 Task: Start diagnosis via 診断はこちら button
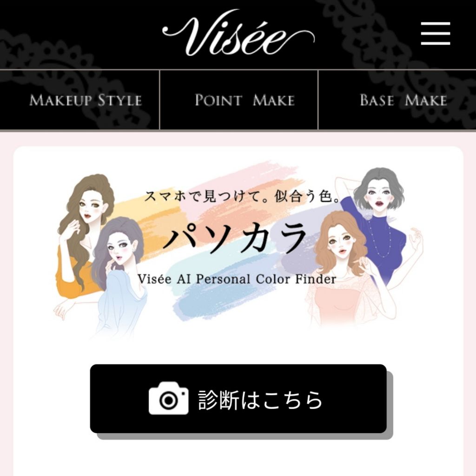pos(238,399)
